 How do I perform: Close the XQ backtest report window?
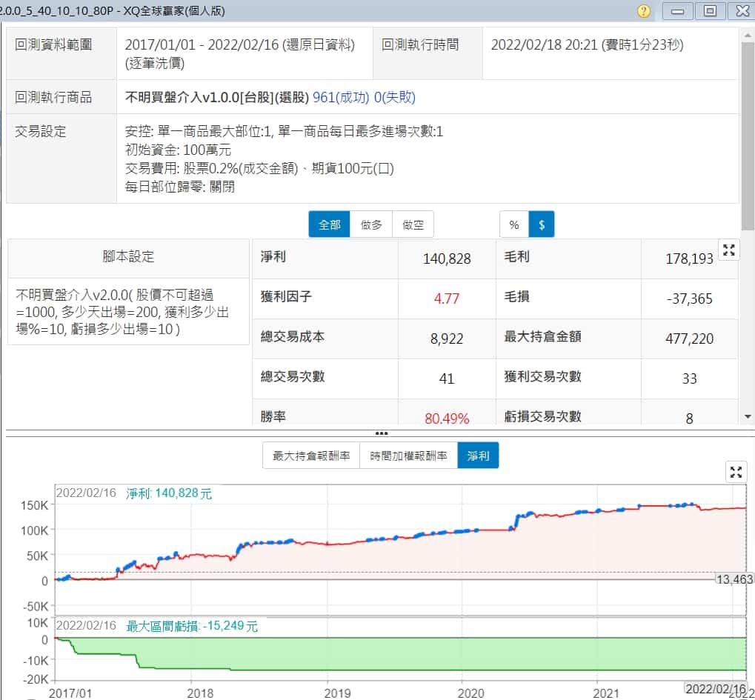click(741, 10)
